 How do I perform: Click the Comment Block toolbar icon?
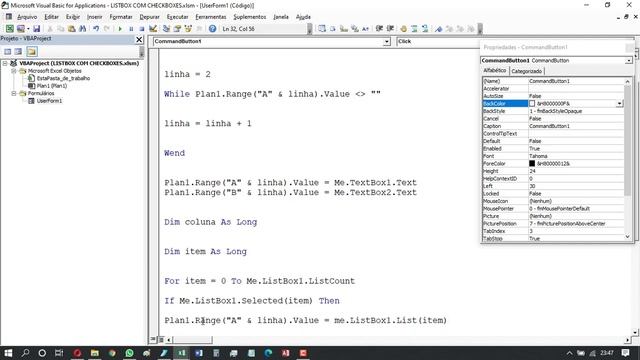point(414,29)
